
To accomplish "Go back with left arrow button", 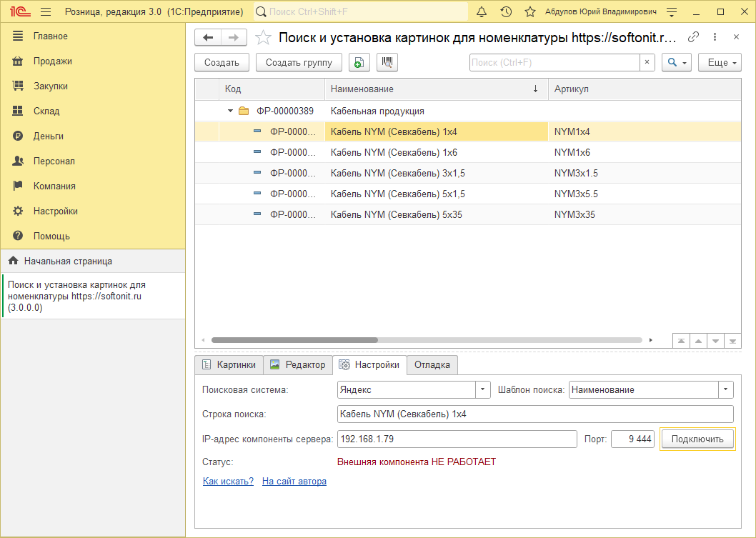I will [x=208, y=38].
